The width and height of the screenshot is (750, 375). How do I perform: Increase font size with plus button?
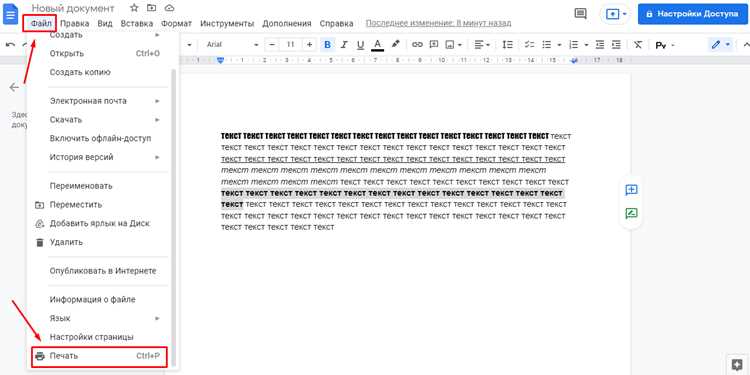pyautogui.click(x=309, y=44)
